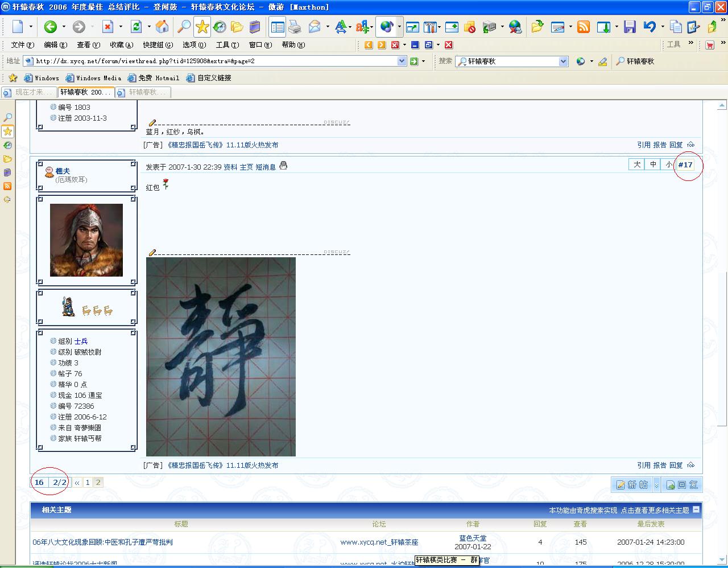Open the Stop button dropdown arrow
This screenshot has width=728, height=568.
(121, 27)
